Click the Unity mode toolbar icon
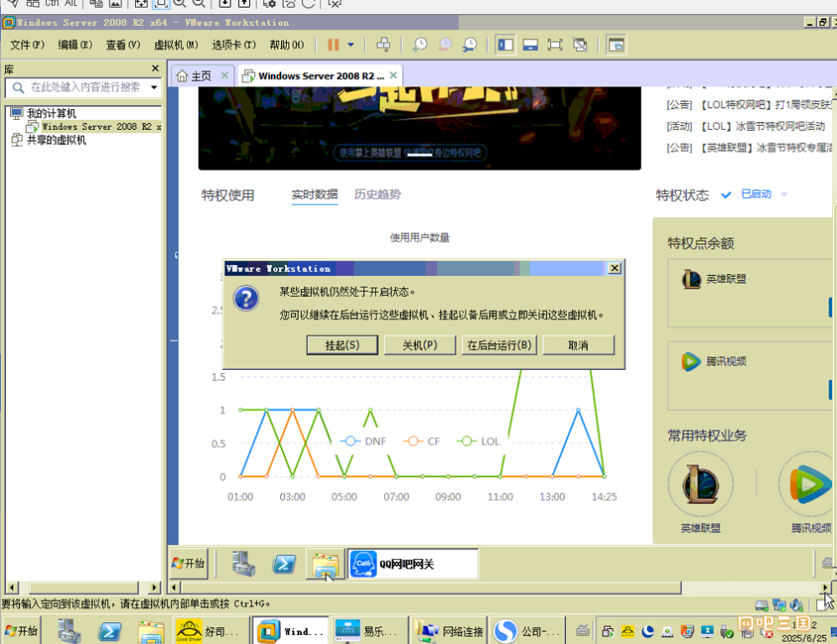 pos(580,44)
